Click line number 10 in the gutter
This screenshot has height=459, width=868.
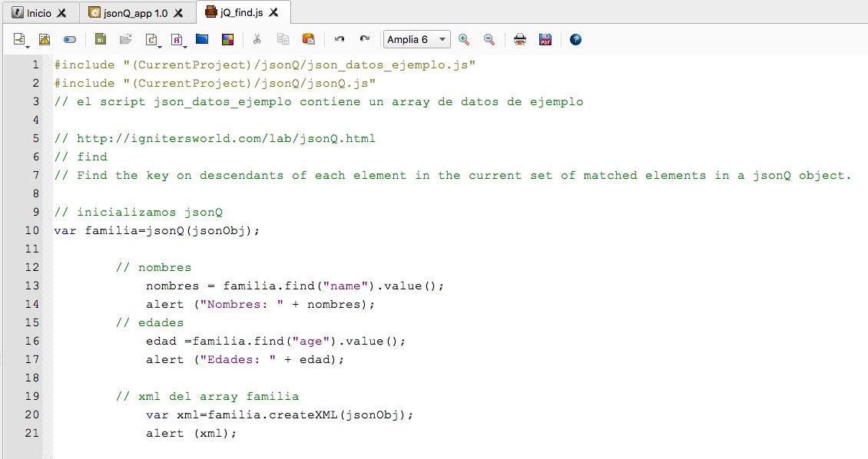click(32, 230)
